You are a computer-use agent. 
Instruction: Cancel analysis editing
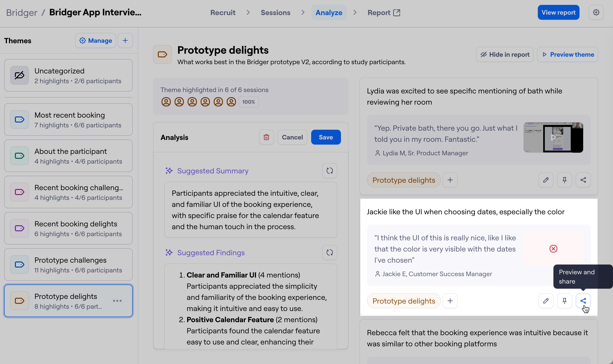292,137
